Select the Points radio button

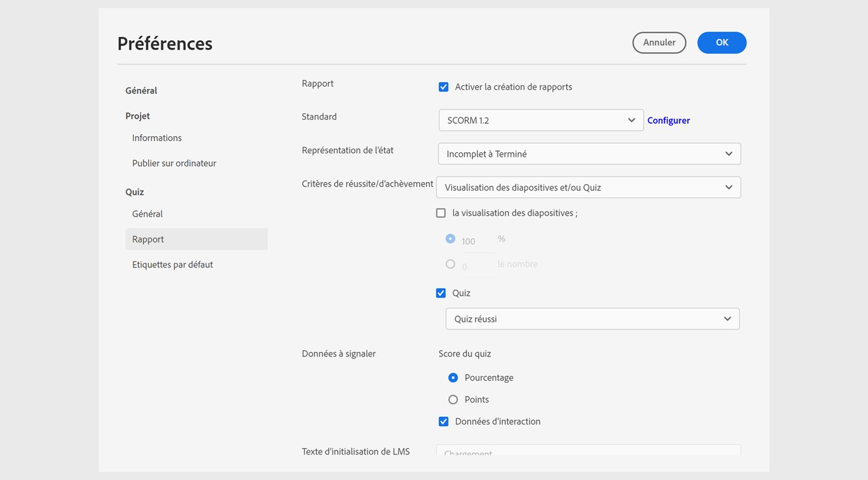click(x=453, y=400)
